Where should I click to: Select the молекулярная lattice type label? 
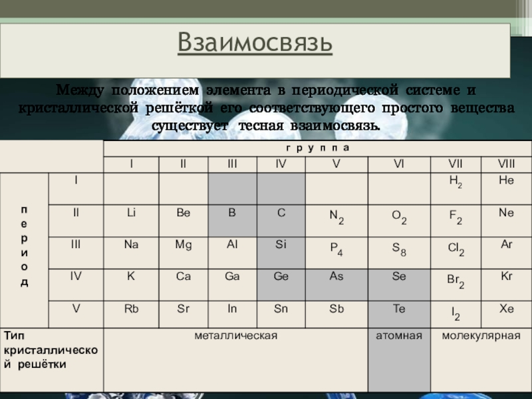coord(481,336)
